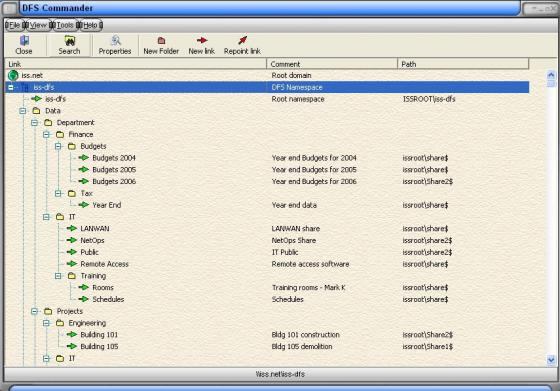Select the Building 105 link

99,346
